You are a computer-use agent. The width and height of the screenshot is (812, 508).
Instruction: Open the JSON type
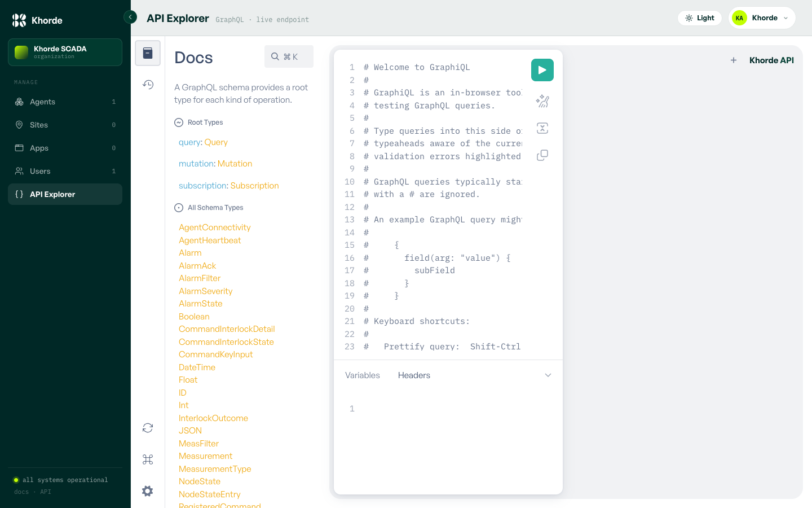click(190, 431)
